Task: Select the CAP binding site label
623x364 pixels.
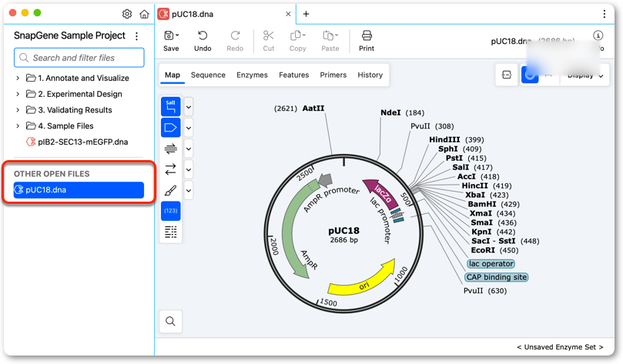Action: pos(496,277)
